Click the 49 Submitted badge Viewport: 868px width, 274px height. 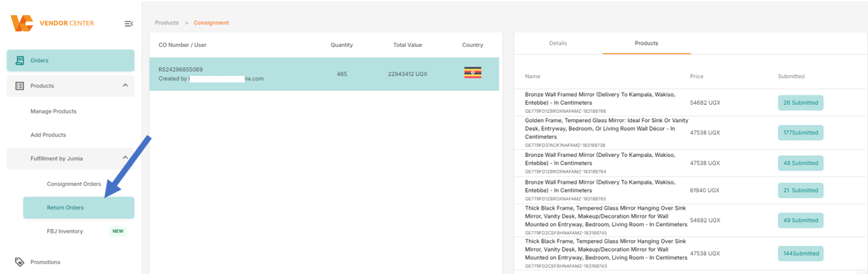tap(801, 220)
